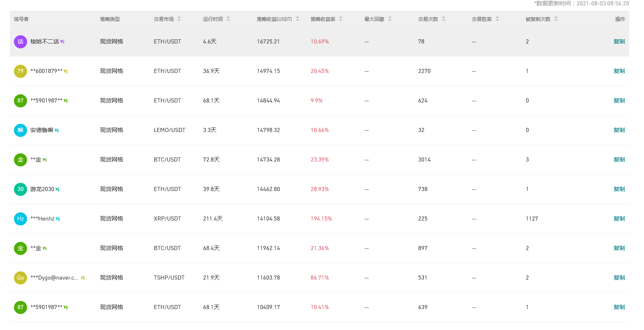Sort by 交易市场 column arrows

point(179,19)
